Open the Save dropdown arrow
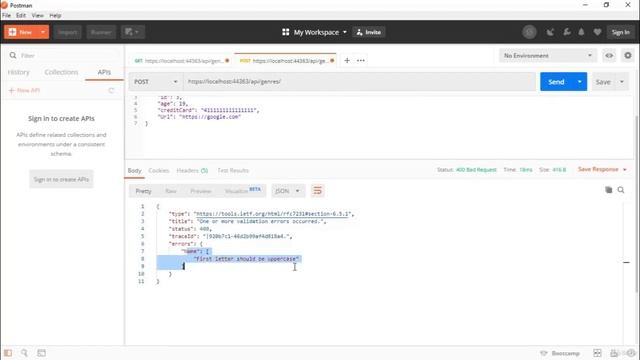This screenshot has width=640, height=360. click(x=622, y=82)
